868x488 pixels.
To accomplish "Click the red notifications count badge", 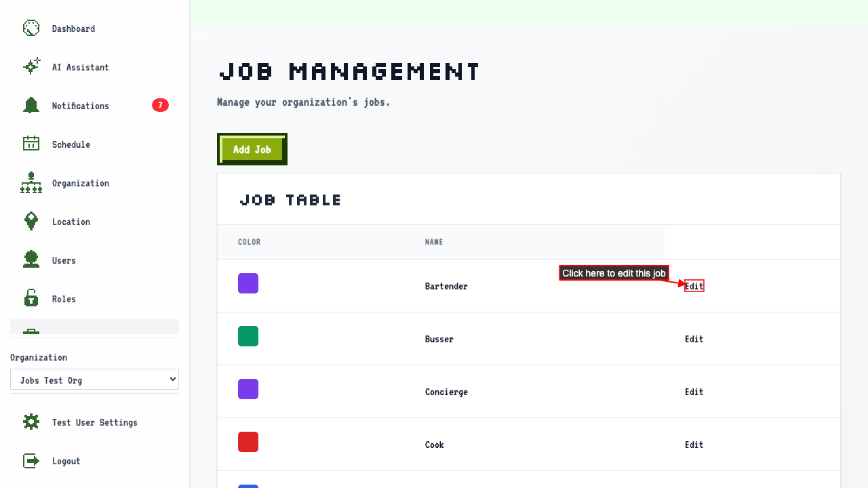I will 160,105.
